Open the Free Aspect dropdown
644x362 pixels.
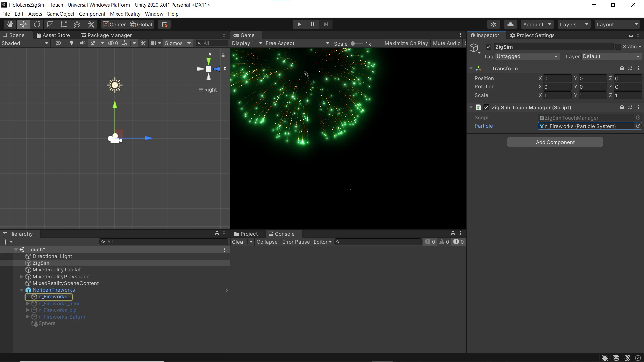(x=298, y=43)
